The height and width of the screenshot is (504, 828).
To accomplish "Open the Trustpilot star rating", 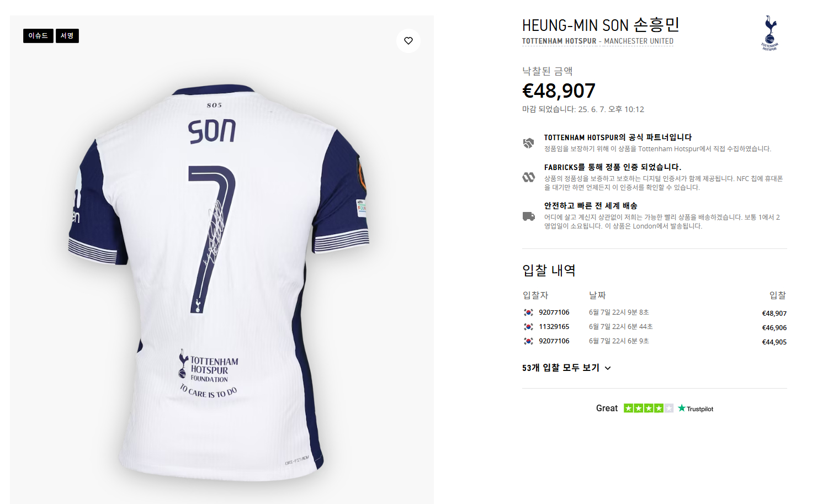I will [648, 408].
